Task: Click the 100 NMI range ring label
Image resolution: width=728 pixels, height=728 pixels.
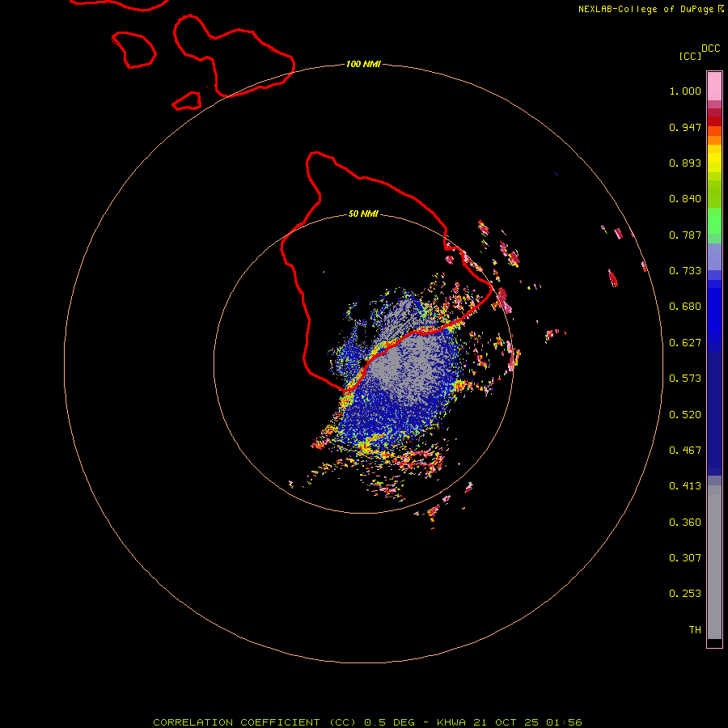Action: coord(363,64)
